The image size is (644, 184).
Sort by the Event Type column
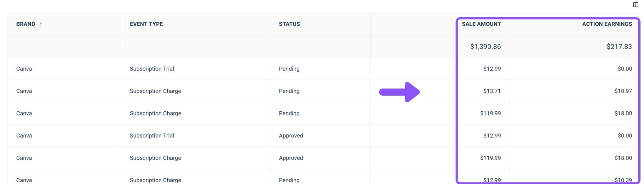coord(146,24)
